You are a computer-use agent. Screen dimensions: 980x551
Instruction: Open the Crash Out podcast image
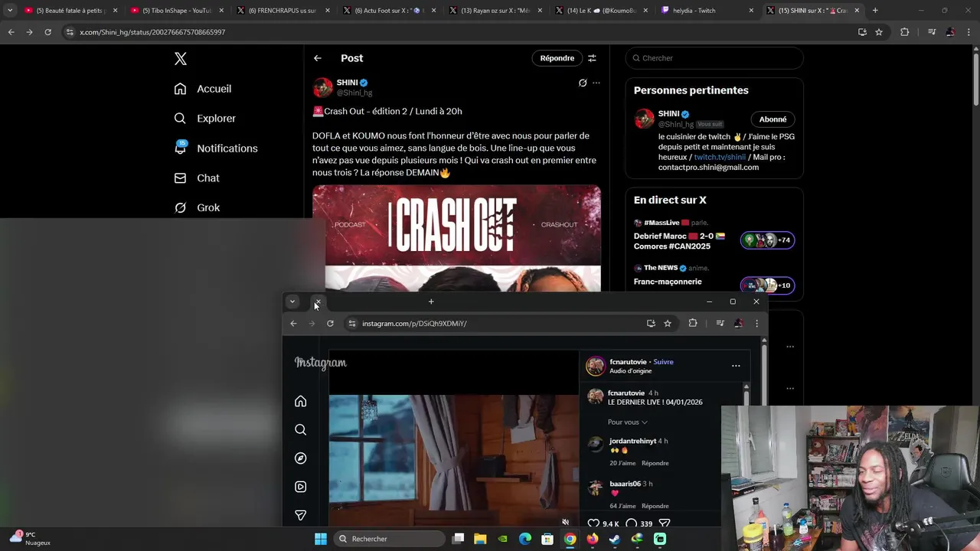click(456, 238)
